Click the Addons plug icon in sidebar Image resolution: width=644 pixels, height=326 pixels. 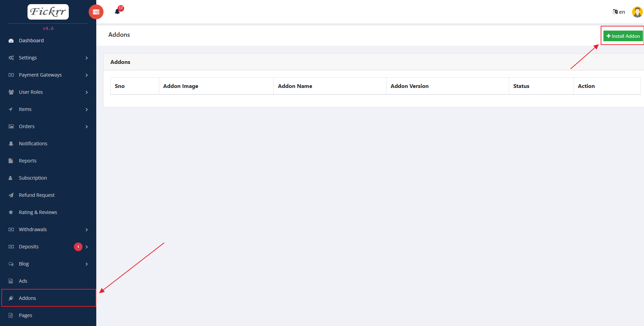(x=11, y=298)
